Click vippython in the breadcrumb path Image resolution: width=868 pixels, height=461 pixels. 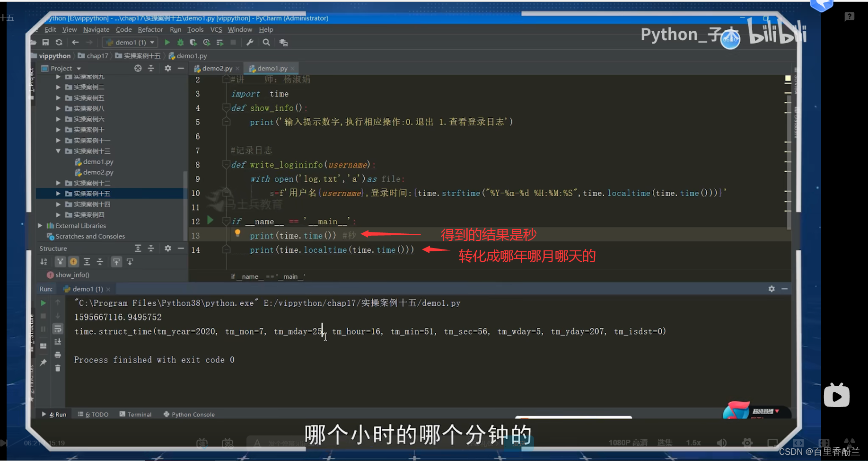coord(55,56)
